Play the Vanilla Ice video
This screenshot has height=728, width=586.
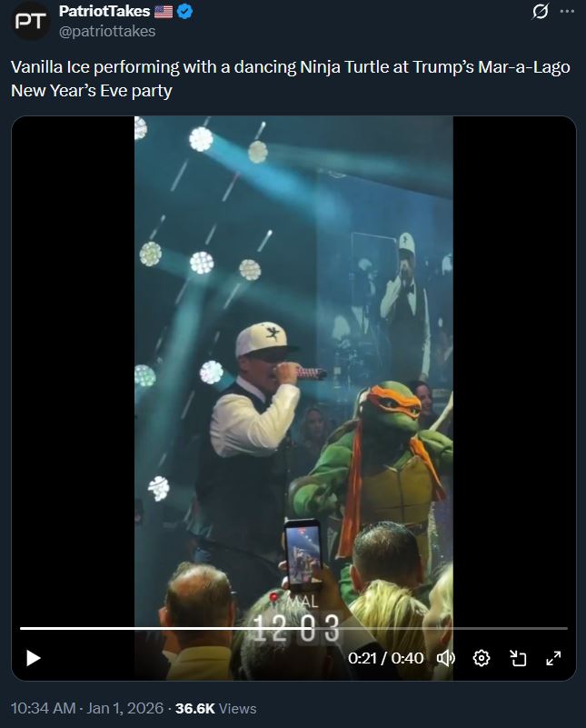[x=33, y=658]
